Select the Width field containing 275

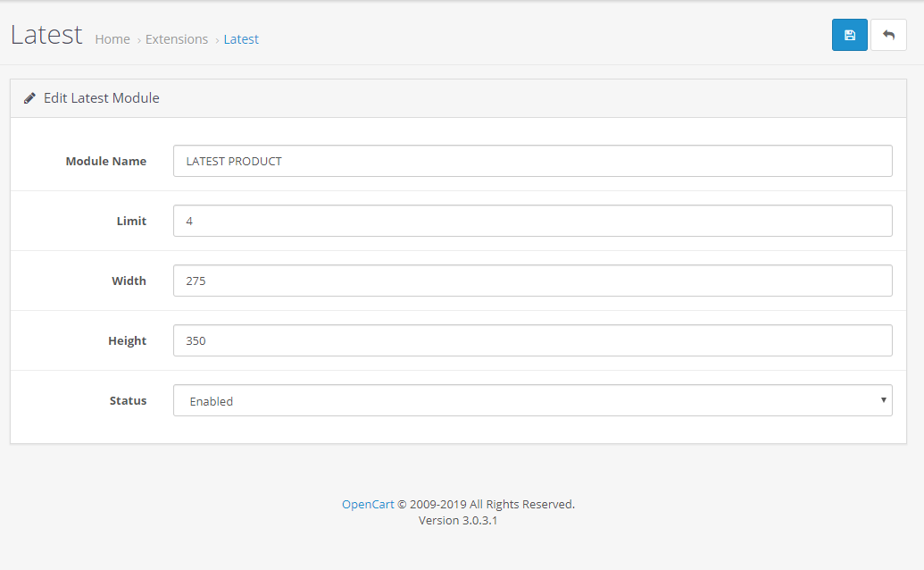tap(532, 281)
